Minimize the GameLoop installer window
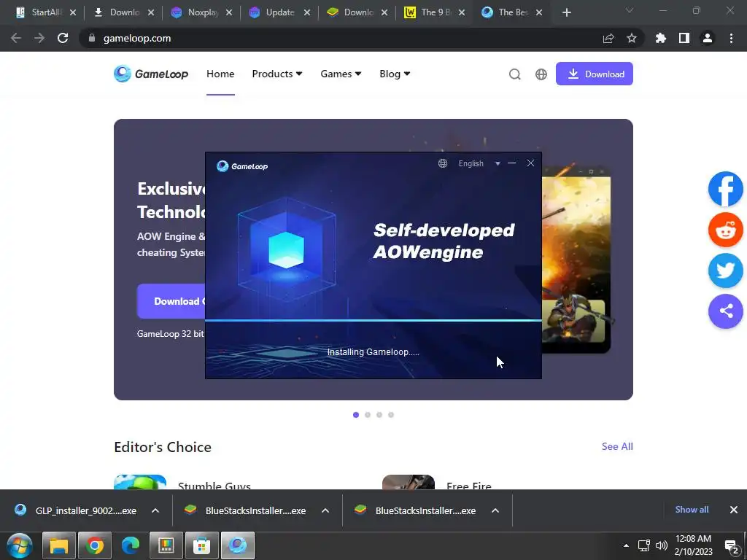747x560 pixels. pyautogui.click(x=511, y=163)
